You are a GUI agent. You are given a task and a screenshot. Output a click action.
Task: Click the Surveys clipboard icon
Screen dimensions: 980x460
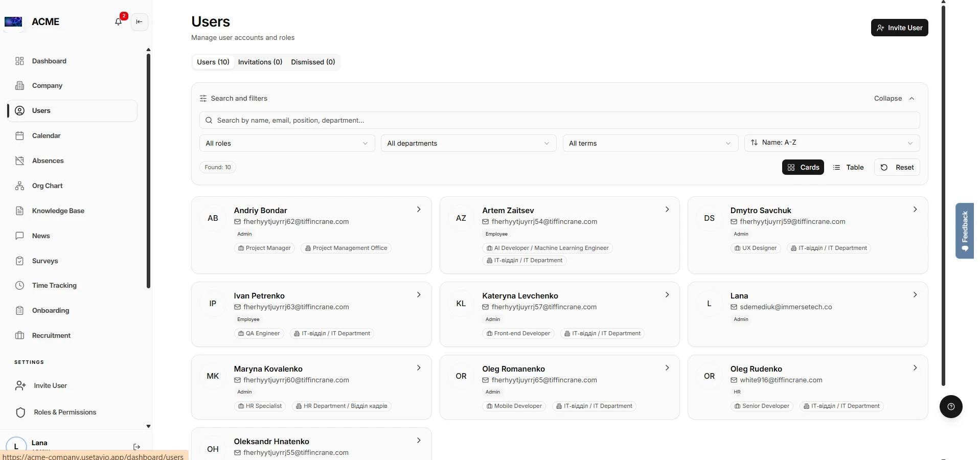pos(19,261)
